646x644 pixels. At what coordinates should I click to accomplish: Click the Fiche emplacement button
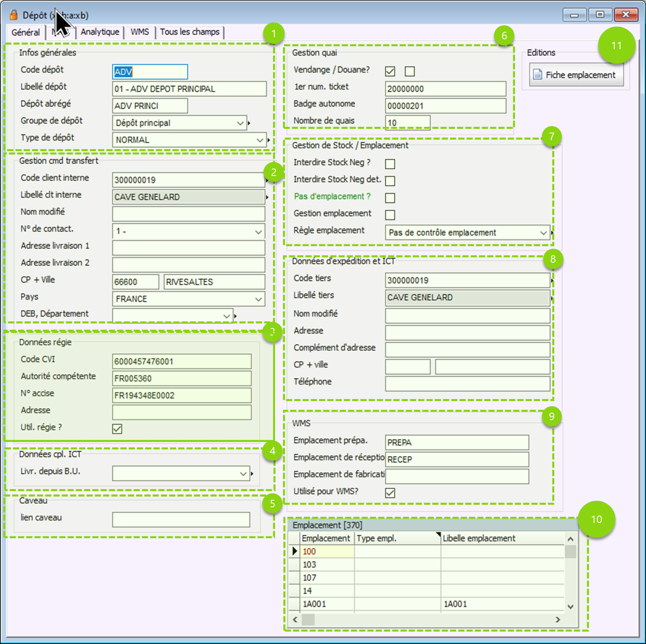pos(576,75)
